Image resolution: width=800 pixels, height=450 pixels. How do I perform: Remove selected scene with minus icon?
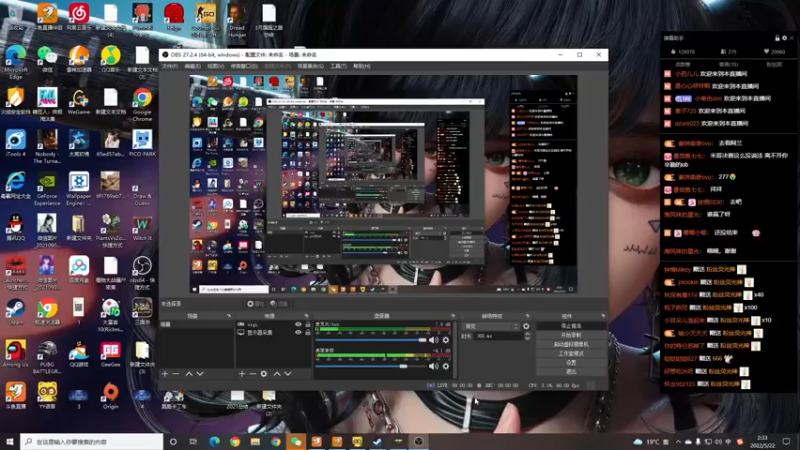(x=176, y=374)
